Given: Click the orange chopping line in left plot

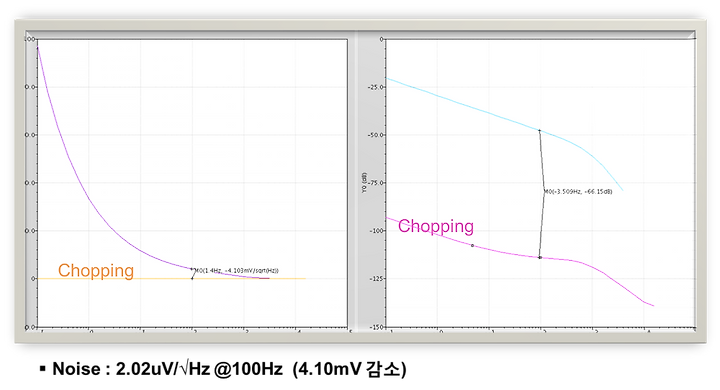Looking at the screenshot, I should coord(171,278).
